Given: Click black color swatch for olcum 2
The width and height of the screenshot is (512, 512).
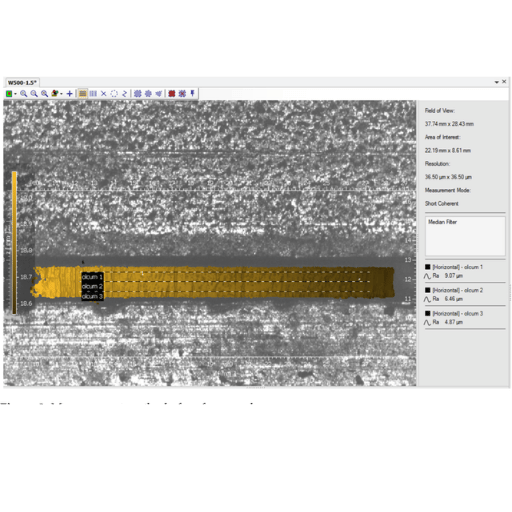Looking at the screenshot, I should point(428,290).
